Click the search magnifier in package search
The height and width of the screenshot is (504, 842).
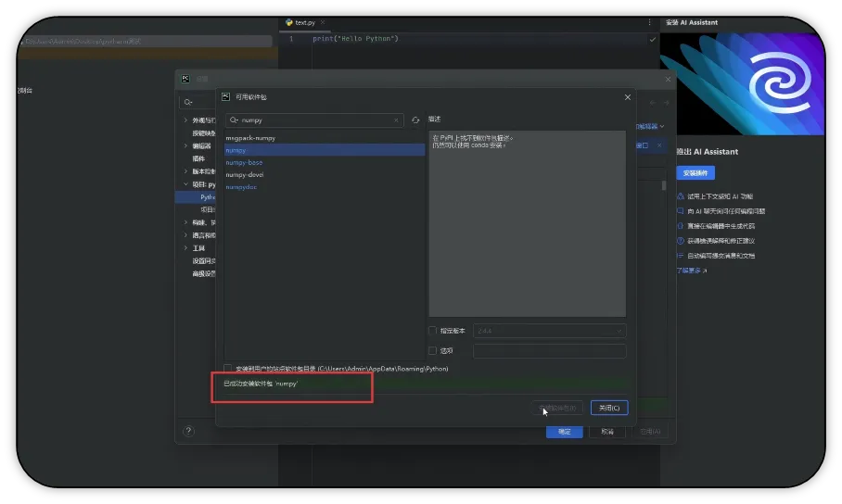[234, 120]
